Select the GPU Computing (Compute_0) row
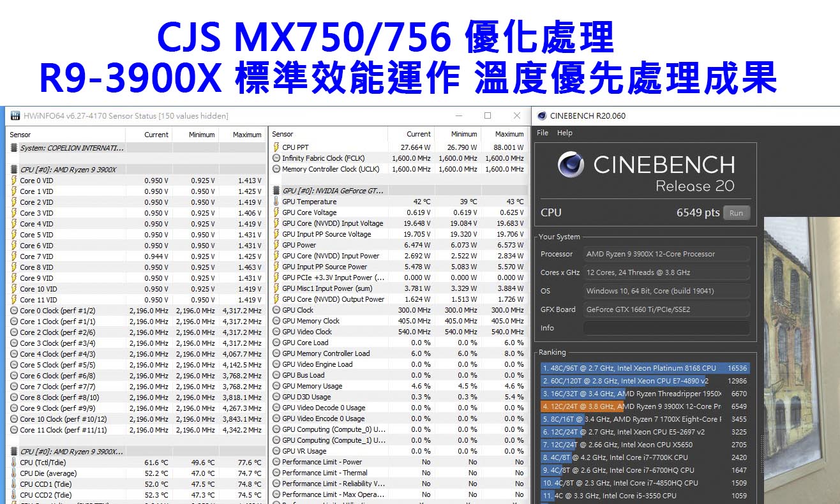 (399, 429)
